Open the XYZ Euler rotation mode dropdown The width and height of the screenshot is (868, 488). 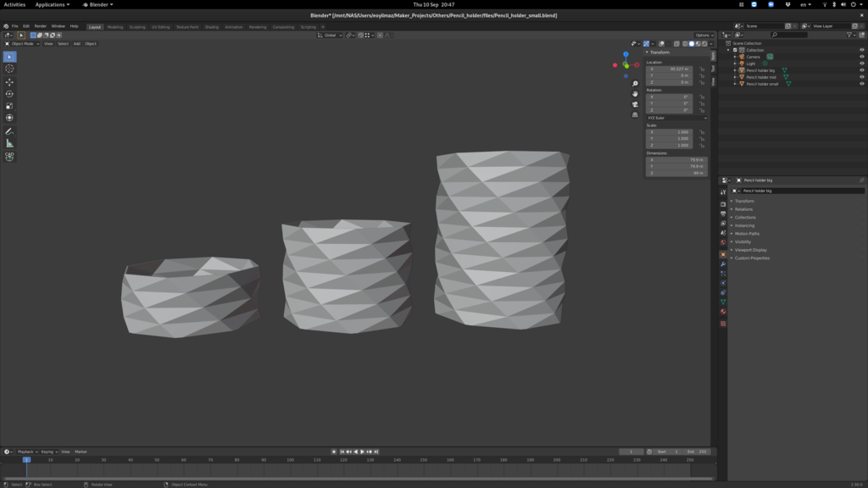[676, 118]
